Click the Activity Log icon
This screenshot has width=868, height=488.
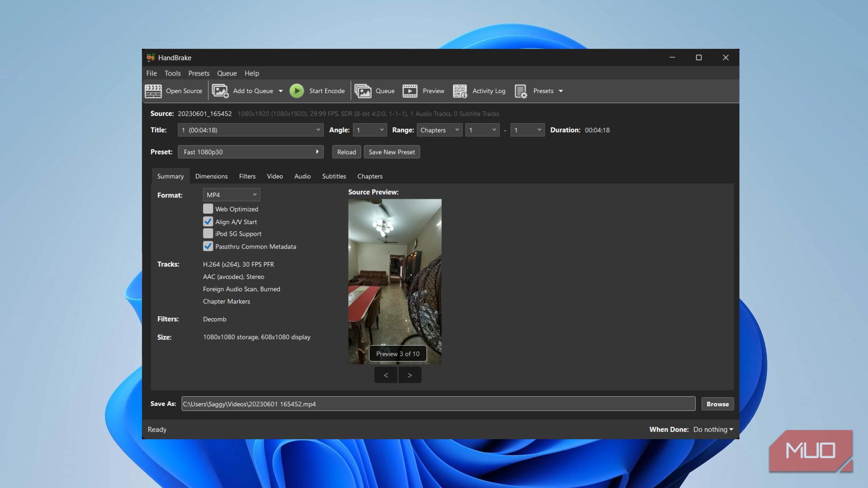click(460, 91)
